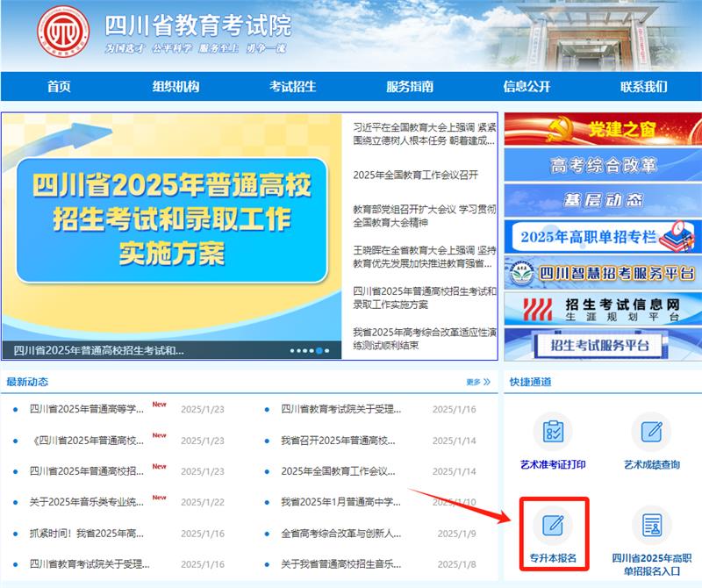702x588 pixels.
Task: Open headline 2025年全国教育工作会议召开
Action: pos(415,176)
